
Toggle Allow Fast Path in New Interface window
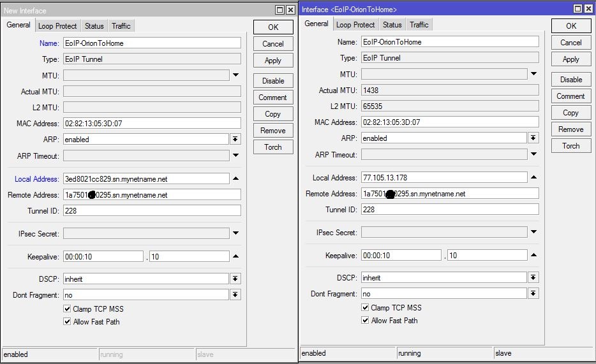pos(67,321)
